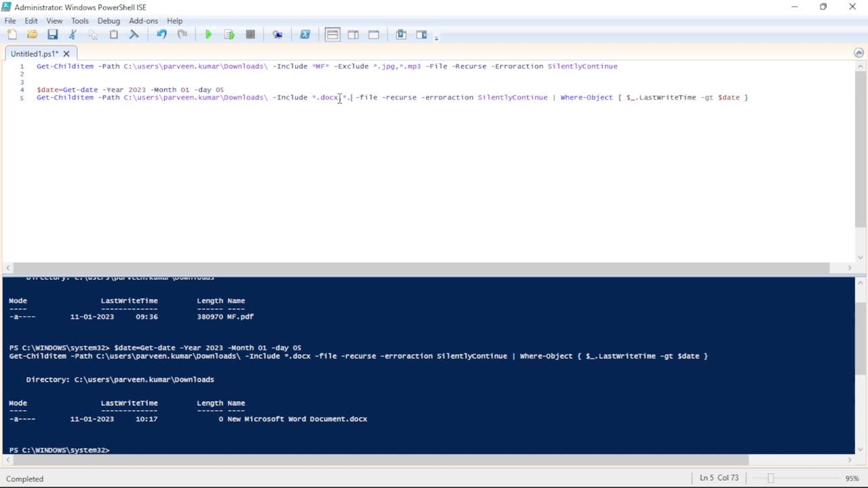Click the zoom slider in the status bar

click(770, 479)
